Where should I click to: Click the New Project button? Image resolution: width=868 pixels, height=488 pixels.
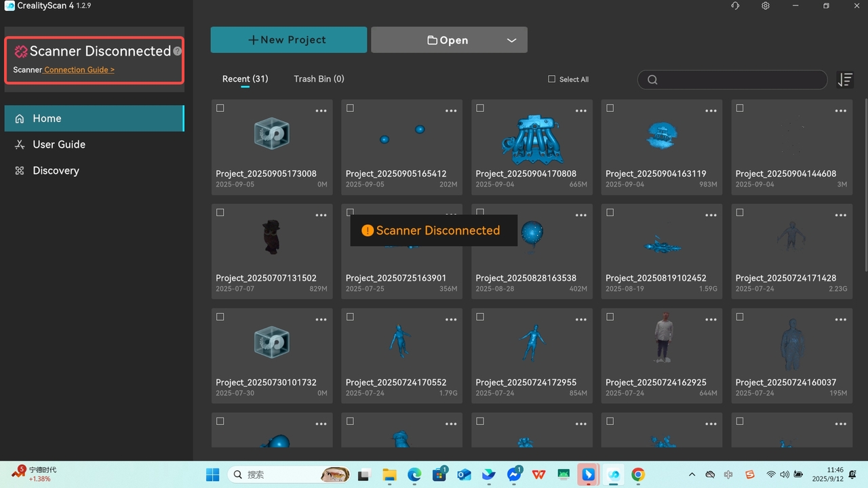288,40
